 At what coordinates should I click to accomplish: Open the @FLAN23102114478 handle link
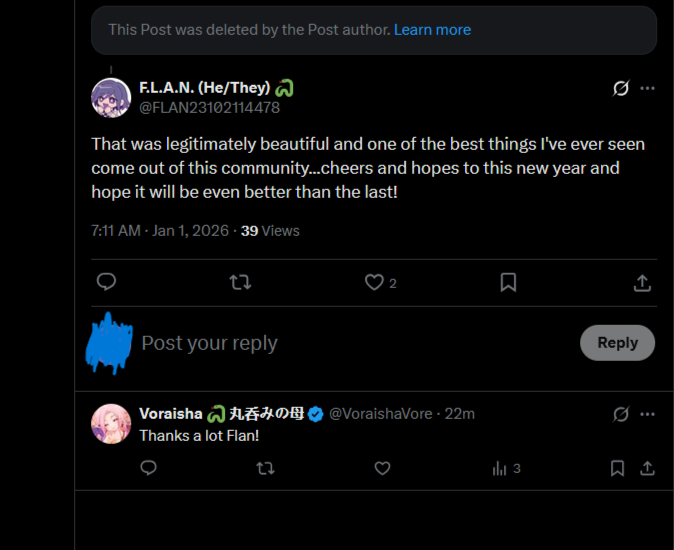point(209,107)
